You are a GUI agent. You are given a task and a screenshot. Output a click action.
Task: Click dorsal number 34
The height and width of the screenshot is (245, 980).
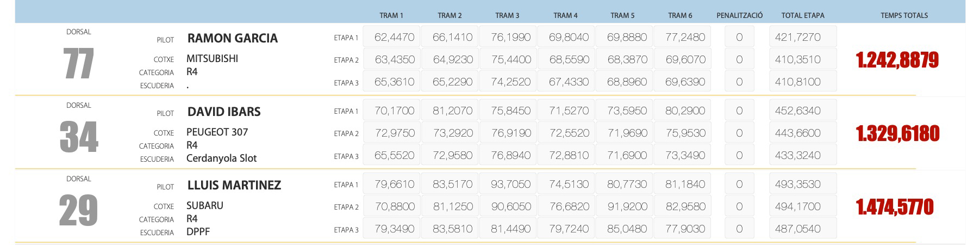pos(79,137)
